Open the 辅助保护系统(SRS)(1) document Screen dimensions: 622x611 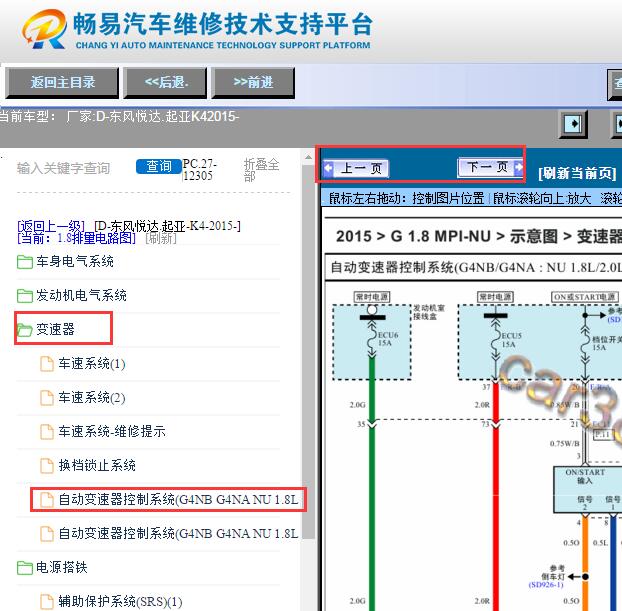point(120,601)
